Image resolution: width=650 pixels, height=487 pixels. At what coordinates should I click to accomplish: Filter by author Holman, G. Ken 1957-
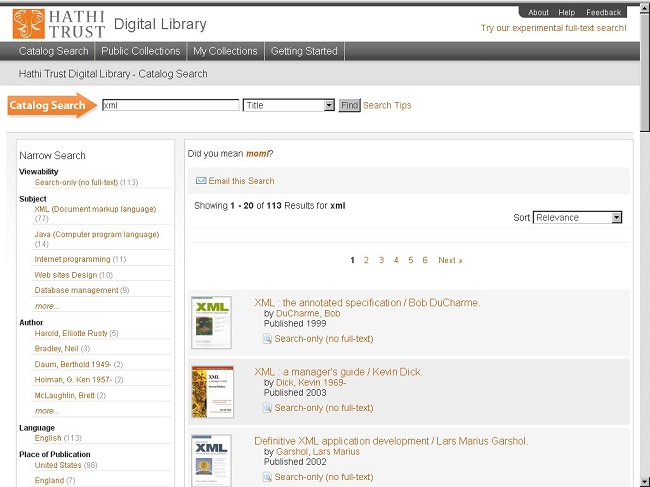[x=73, y=380]
